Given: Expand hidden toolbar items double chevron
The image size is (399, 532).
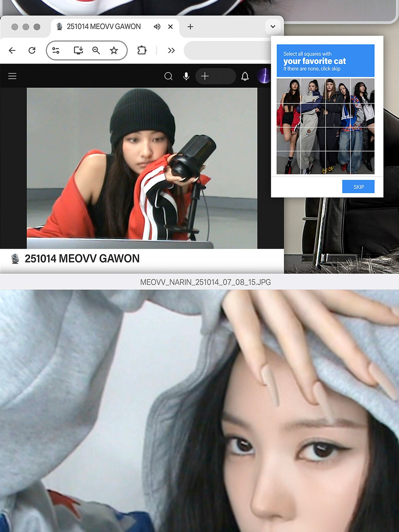Looking at the screenshot, I should point(171,50).
